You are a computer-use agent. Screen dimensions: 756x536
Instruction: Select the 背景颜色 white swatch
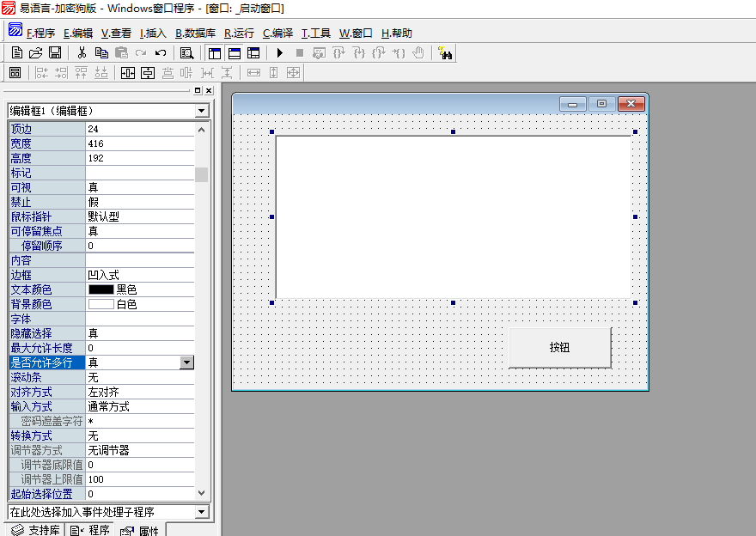click(101, 304)
